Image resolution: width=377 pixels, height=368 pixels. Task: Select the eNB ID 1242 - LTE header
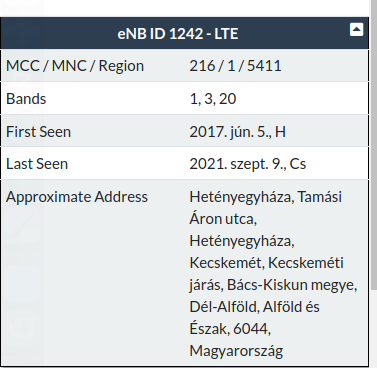178,34
